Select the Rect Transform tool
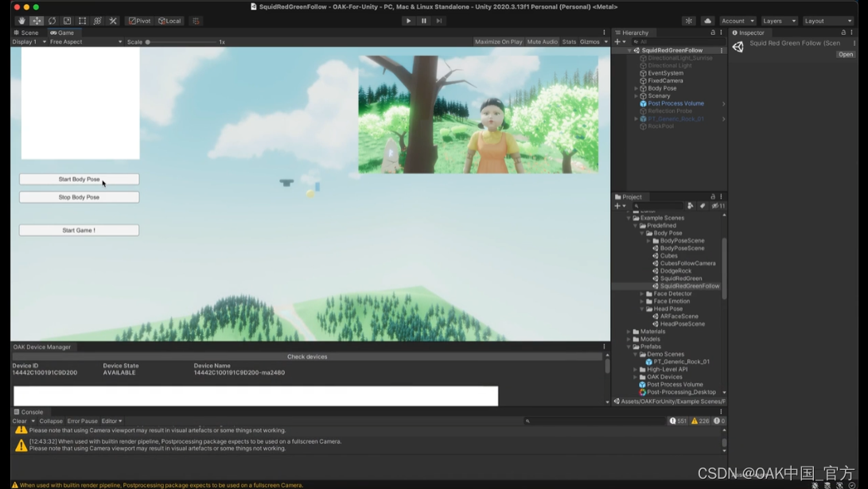 83,21
